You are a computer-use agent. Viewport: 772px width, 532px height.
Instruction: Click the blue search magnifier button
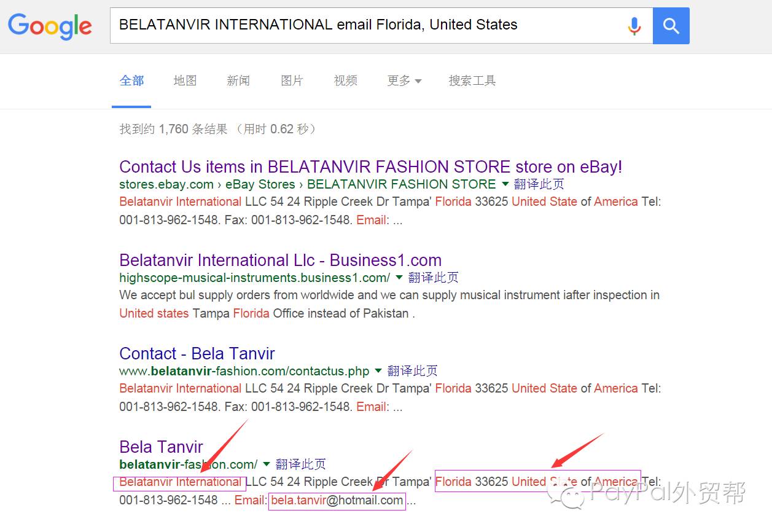coord(671,26)
